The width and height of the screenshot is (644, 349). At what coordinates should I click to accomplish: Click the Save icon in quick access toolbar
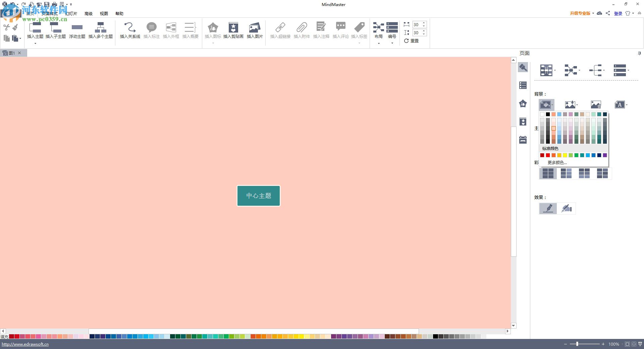[x=47, y=4]
